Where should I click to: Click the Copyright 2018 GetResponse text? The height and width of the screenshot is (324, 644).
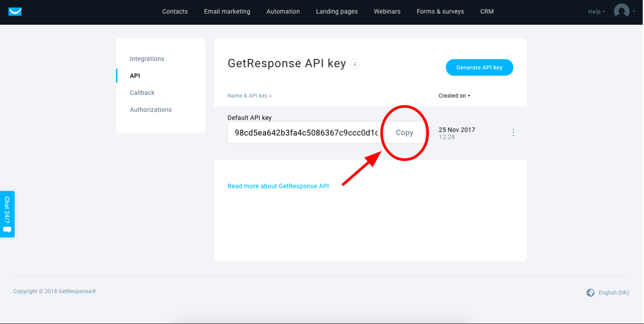click(55, 291)
